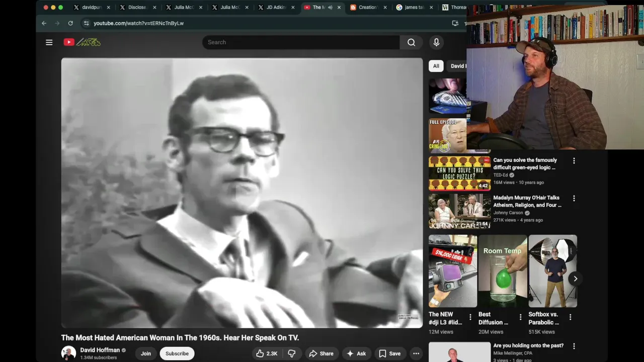The height and width of the screenshot is (362, 644).
Task: Dislike the video with thumbs down
Action: (291, 353)
